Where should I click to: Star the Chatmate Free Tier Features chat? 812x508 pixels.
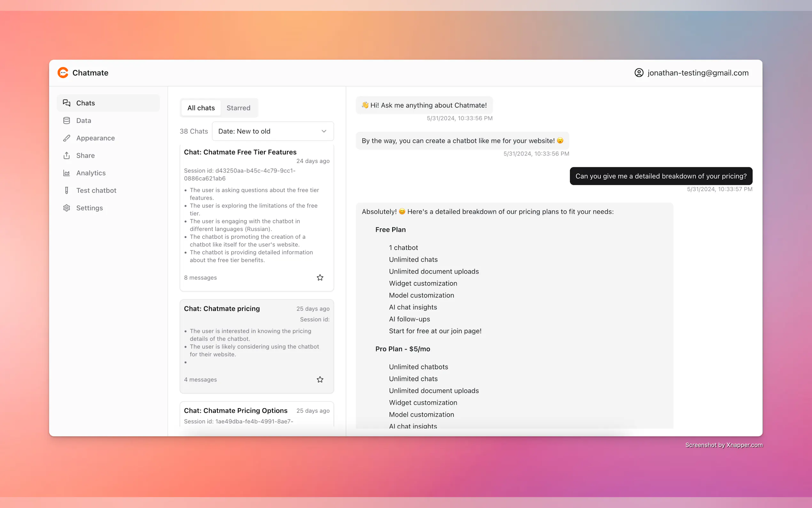click(320, 278)
